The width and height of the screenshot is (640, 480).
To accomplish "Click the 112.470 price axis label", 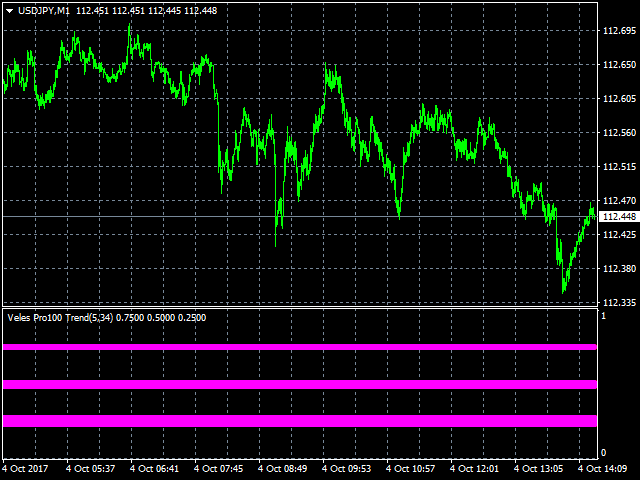I will pos(619,200).
